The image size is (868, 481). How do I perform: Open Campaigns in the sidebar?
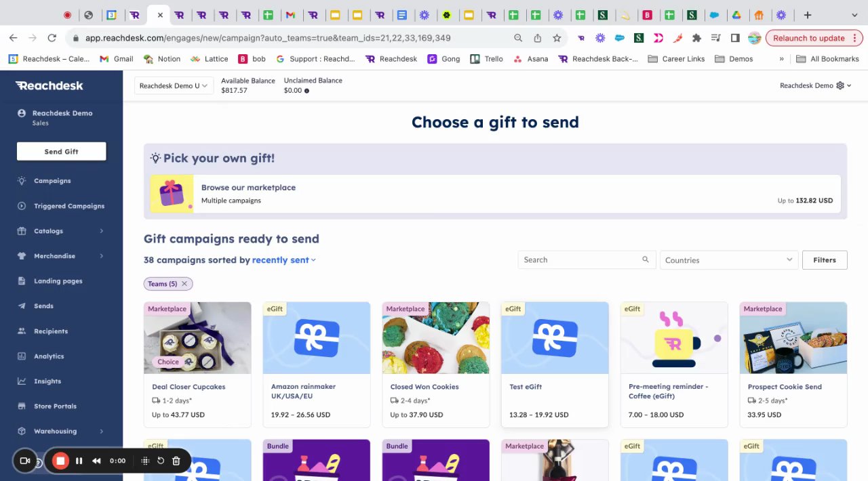(52, 181)
